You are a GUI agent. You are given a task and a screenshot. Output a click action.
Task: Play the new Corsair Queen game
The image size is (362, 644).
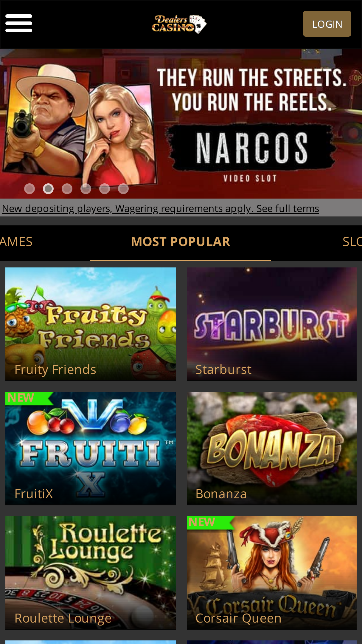272,573
